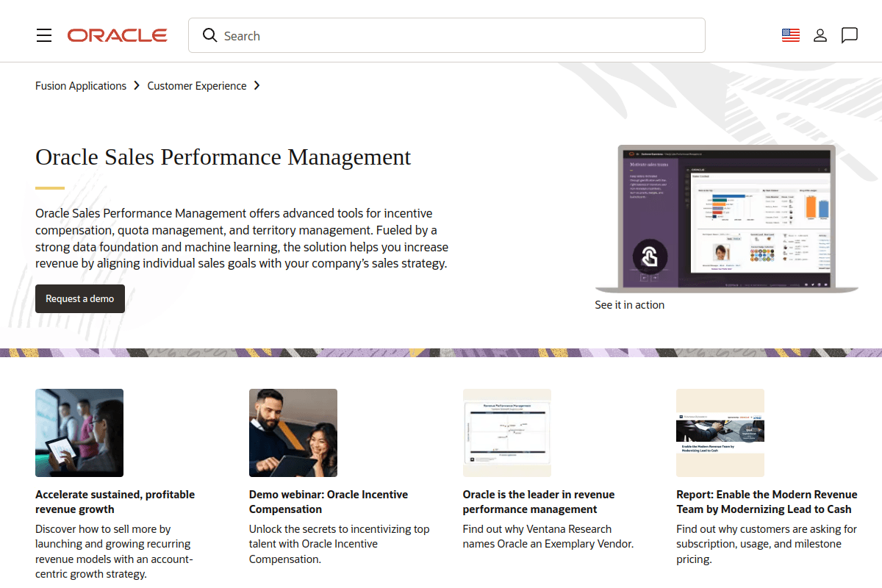Open the demo webinar thumbnail image
The height and width of the screenshot is (588, 882).
click(x=293, y=433)
